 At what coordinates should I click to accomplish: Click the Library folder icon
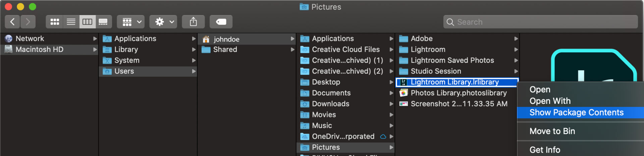(107, 50)
